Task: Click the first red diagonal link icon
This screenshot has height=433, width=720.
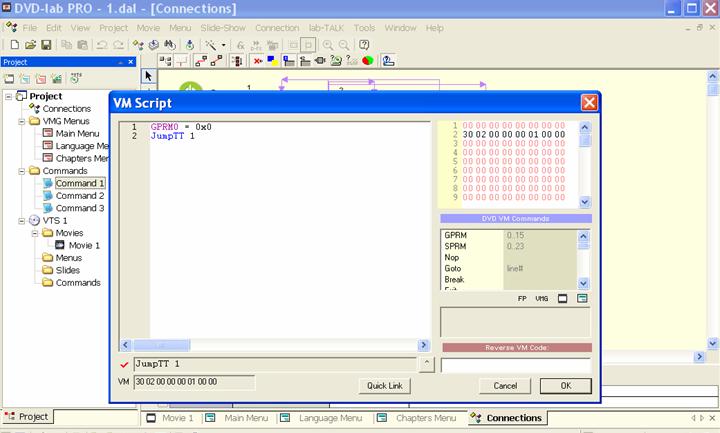Action: pyautogui.click(x=201, y=61)
